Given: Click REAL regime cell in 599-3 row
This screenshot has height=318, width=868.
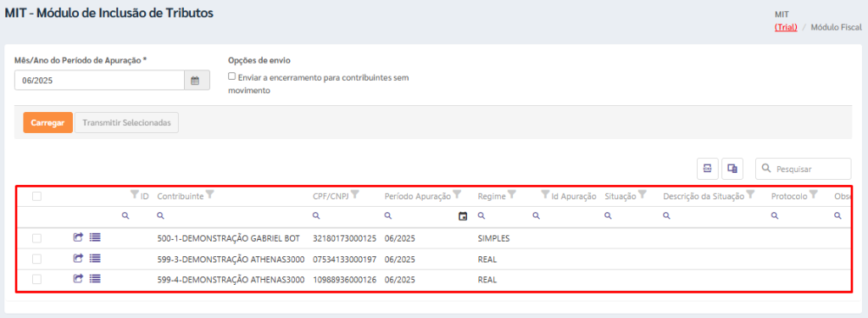Looking at the screenshot, I should point(487,259).
